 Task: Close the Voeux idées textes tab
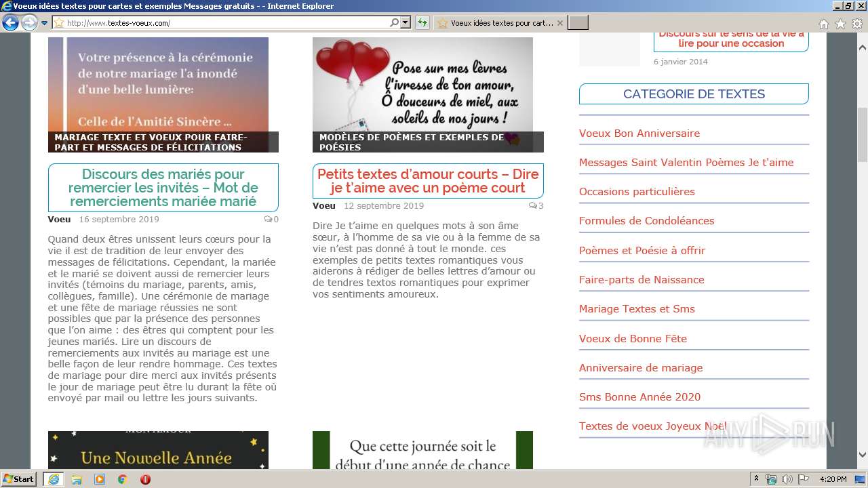560,22
